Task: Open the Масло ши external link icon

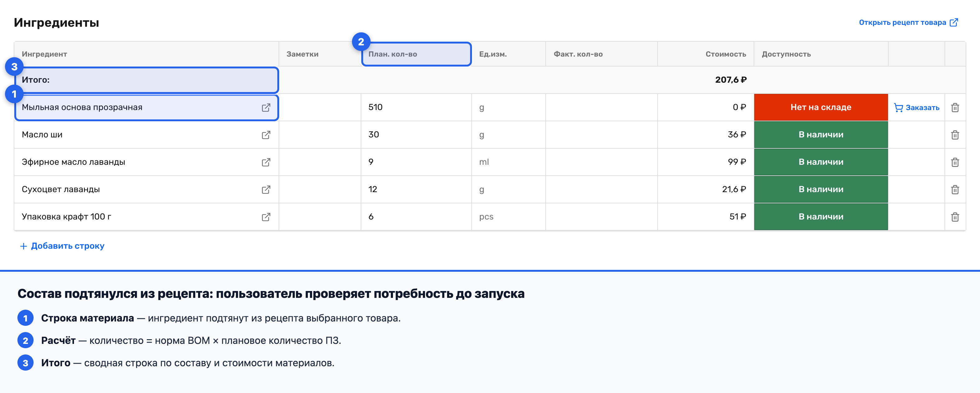Action: tap(266, 135)
